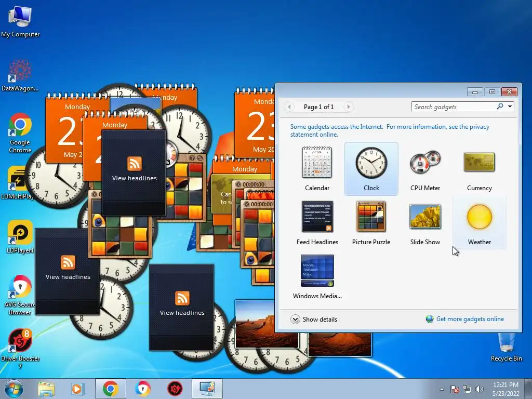Open the network tray icon
The image size is (532, 399).
point(467,389)
